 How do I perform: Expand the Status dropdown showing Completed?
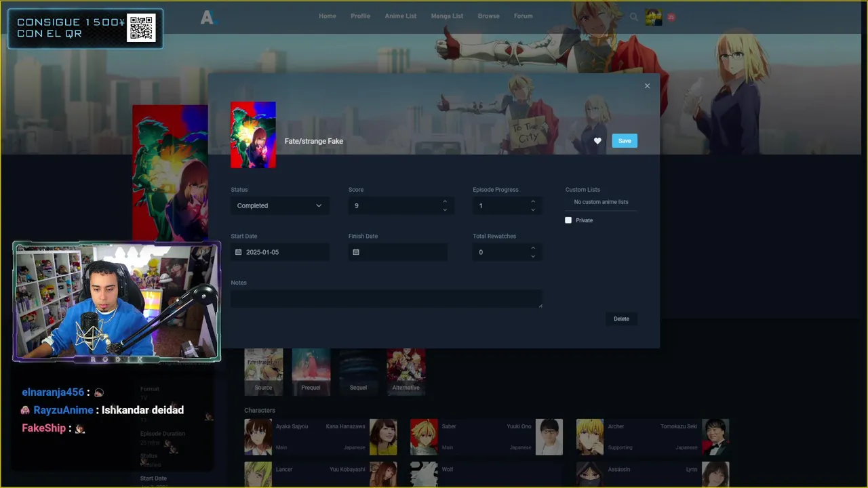tap(279, 205)
